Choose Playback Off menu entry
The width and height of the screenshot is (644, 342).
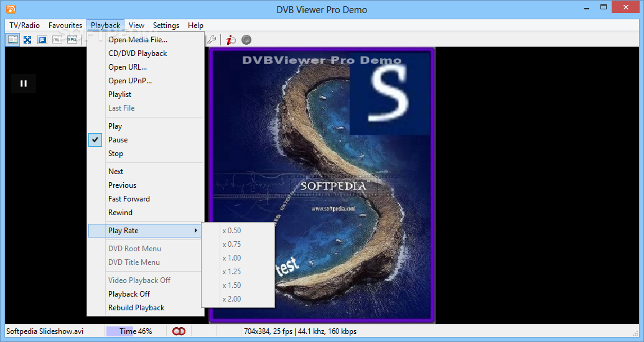point(146,294)
